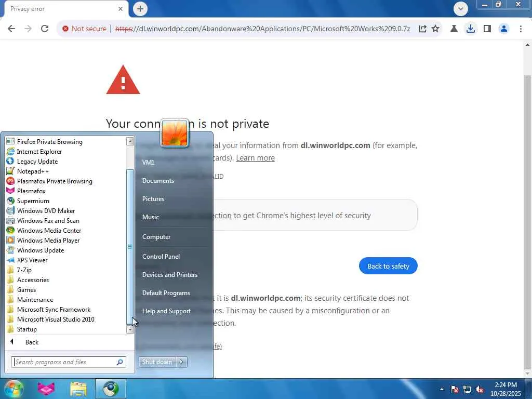Open Pictures from the Start menu
The image size is (532, 399).
(153, 199)
